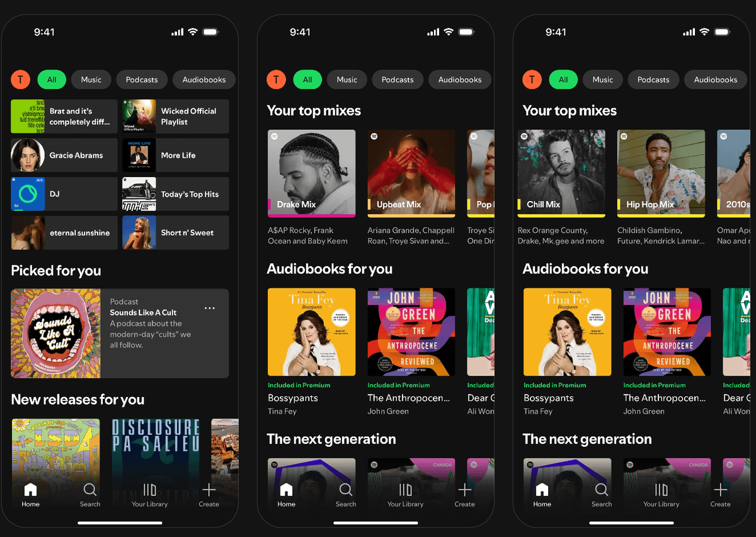The width and height of the screenshot is (756, 537).
Task: Tap Create plus icon in middle phone
Action: coord(464,490)
